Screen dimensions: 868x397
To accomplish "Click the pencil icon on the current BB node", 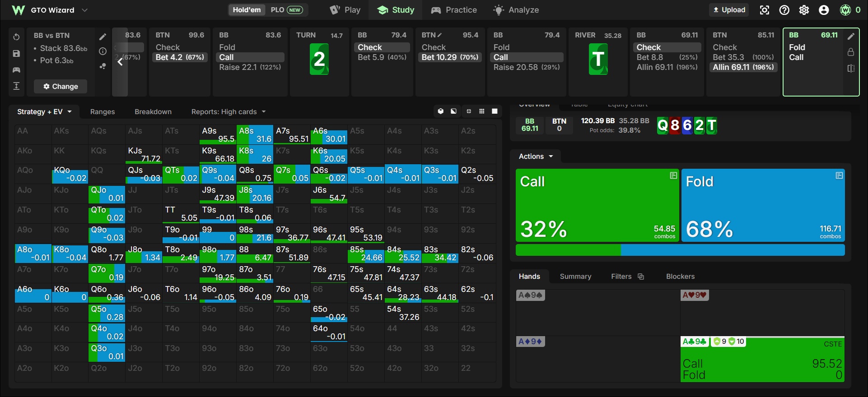I will pyautogui.click(x=851, y=36).
